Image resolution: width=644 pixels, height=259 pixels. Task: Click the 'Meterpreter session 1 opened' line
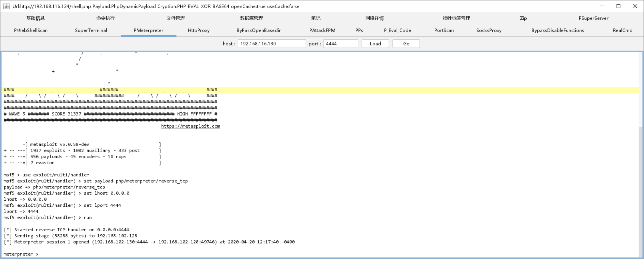point(149,242)
